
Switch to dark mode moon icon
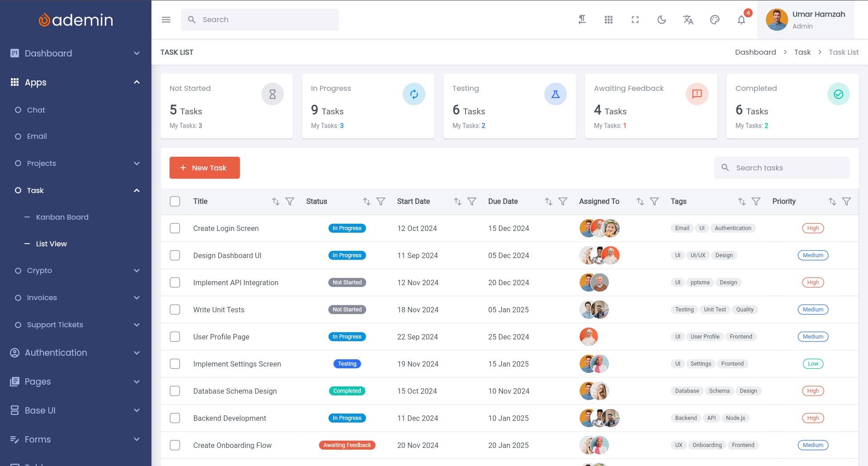pos(661,20)
